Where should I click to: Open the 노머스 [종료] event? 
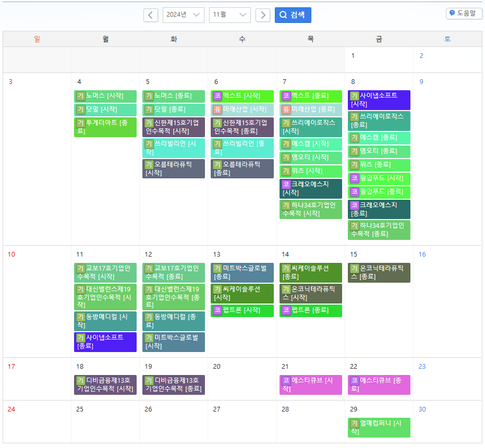pyautogui.click(x=174, y=96)
